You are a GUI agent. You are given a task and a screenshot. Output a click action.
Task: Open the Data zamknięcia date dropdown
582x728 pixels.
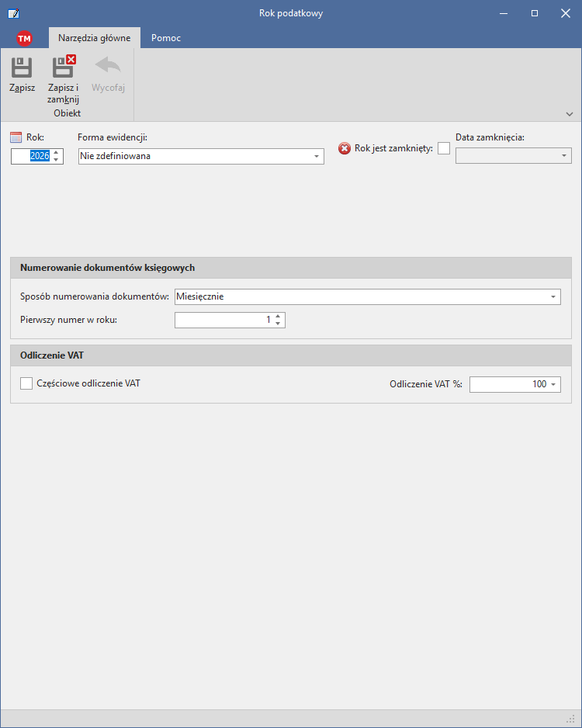point(564,155)
